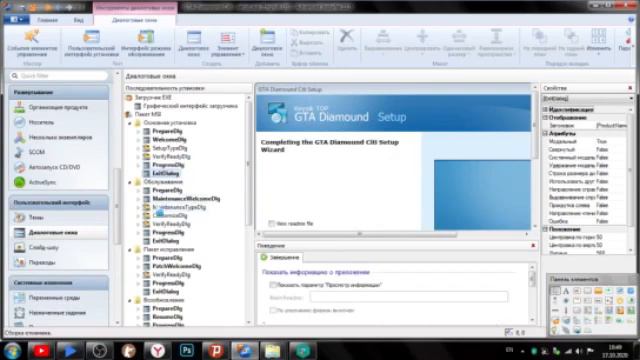640x360 pixels.
Task: Open the alignment dropdown in the ribbon
Action: [383, 43]
